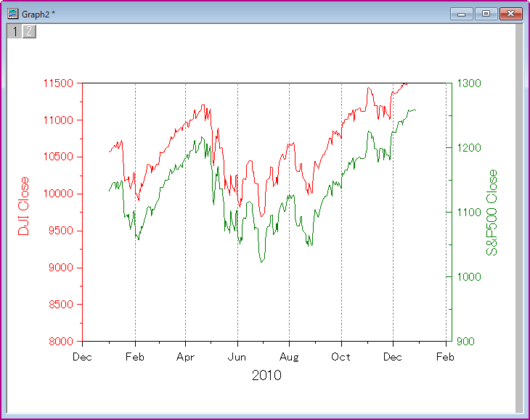The height and width of the screenshot is (420, 530).
Task: Click the 1000 right axis label
Action: 469,277
